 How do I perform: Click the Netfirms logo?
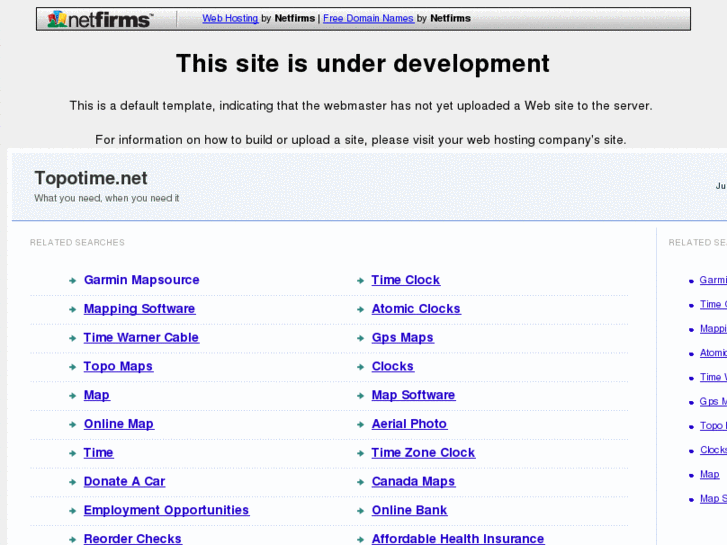[x=99, y=19]
